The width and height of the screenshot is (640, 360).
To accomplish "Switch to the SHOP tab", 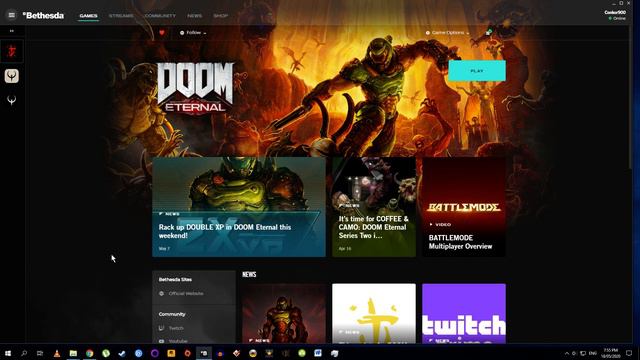I will (220, 16).
